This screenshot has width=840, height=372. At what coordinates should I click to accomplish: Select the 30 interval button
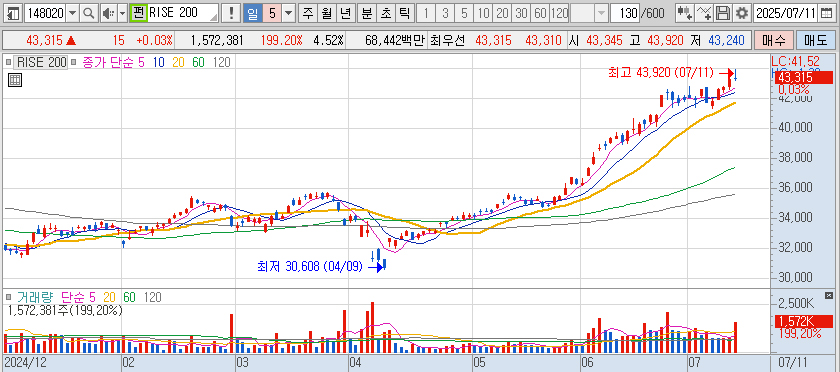pos(521,13)
